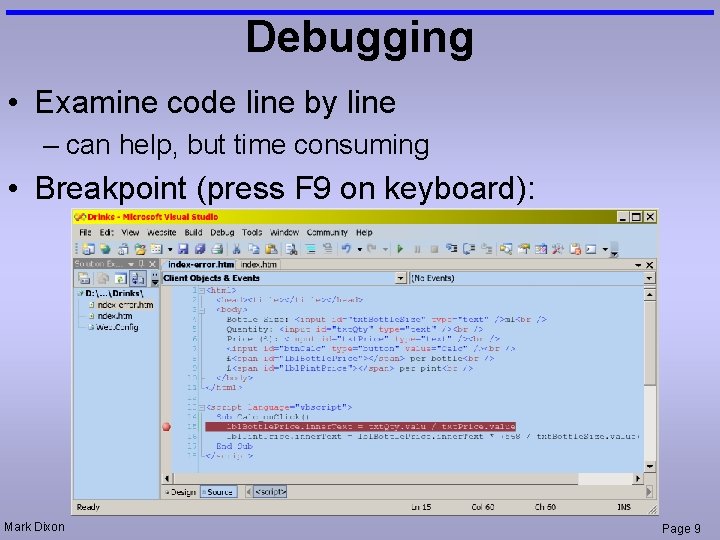
Task: Click the Find in Files icon
Action: pyautogui.click(x=291, y=249)
